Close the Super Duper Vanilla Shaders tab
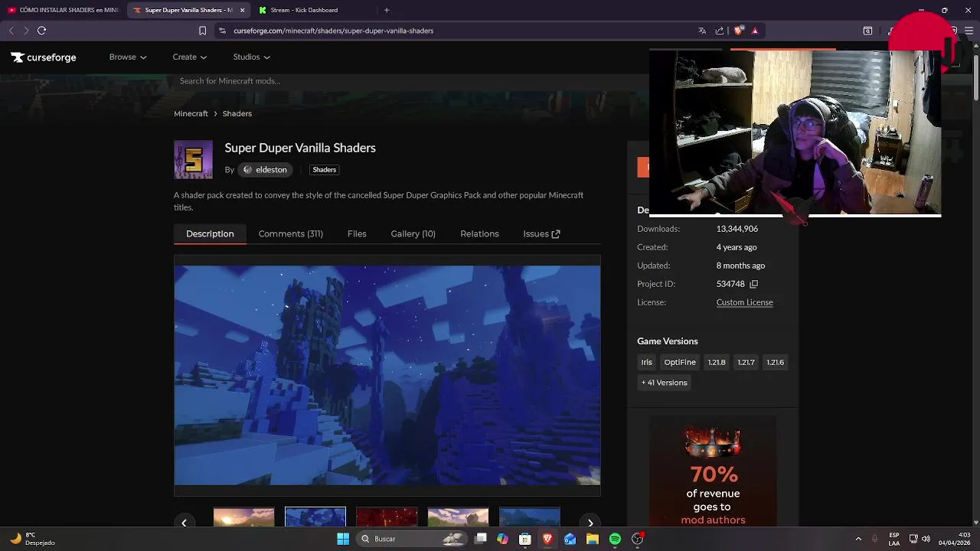980x551 pixels. [243, 10]
